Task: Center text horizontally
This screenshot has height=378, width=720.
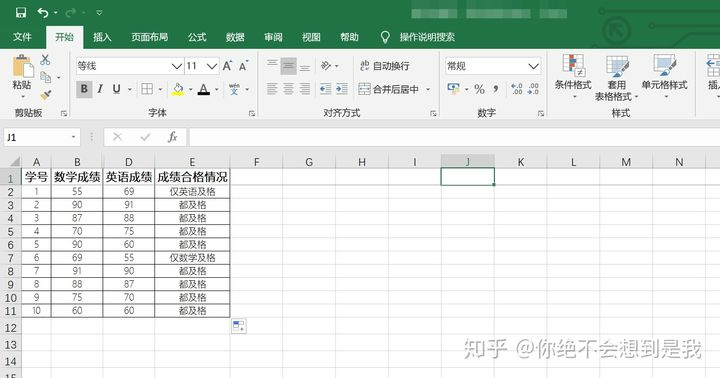Action: point(288,89)
